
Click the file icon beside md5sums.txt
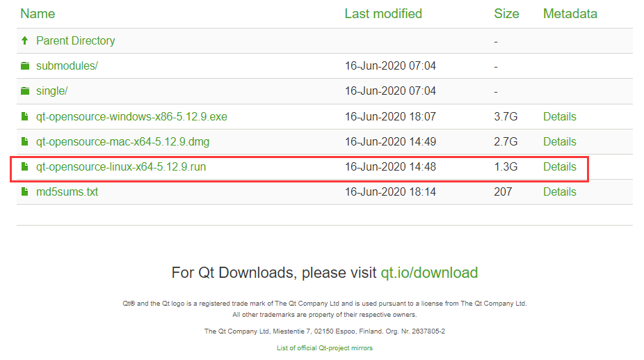[x=25, y=192]
